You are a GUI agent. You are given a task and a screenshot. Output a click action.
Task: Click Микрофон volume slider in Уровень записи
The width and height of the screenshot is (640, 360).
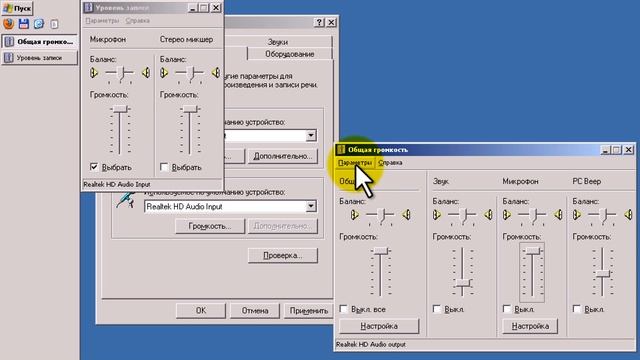pos(120,109)
